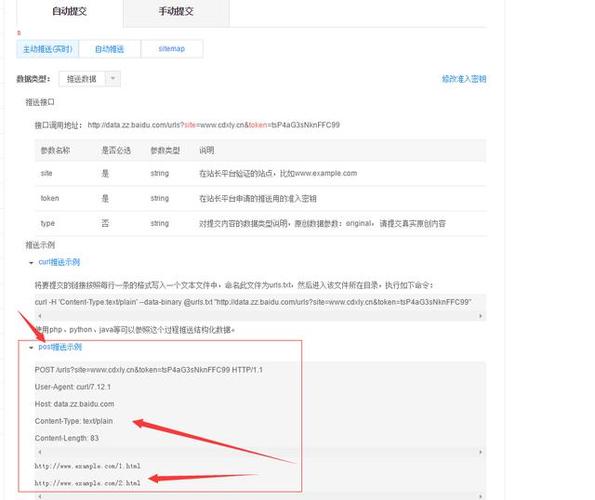Click the 否 value in type row
Viewport: 595px width, 500px height.
click(105, 223)
